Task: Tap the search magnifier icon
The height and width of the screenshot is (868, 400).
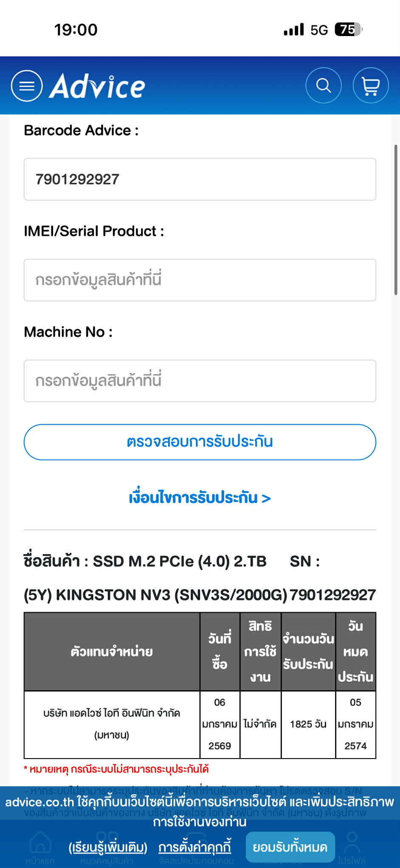Action: (x=324, y=85)
